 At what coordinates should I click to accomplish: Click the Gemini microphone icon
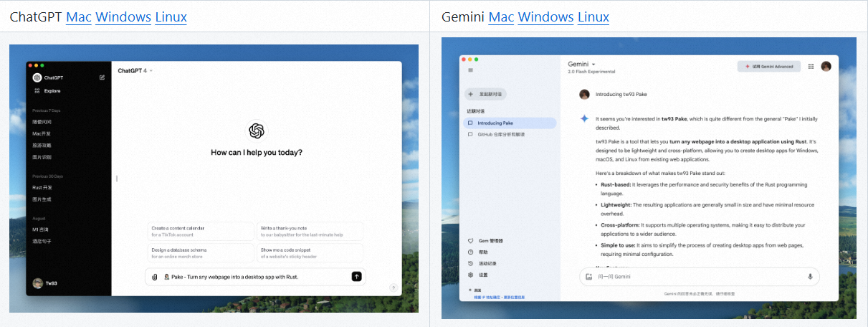pos(810,276)
